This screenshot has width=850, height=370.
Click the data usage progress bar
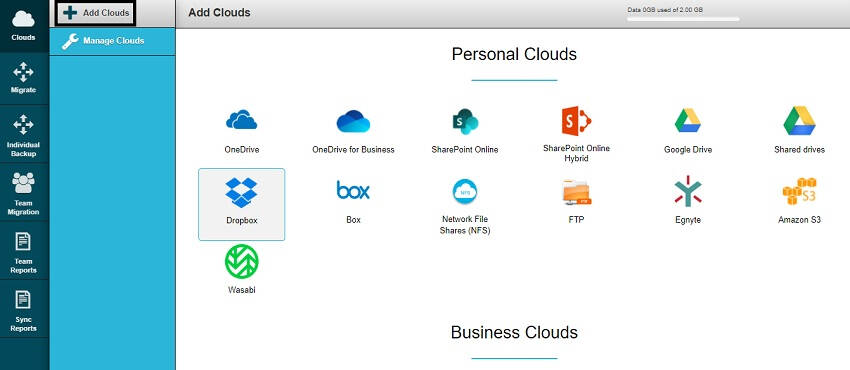(x=683, y=20)
